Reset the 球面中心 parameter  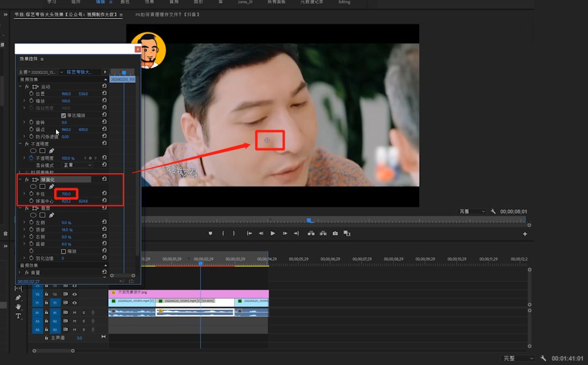(x=104, y=200)
